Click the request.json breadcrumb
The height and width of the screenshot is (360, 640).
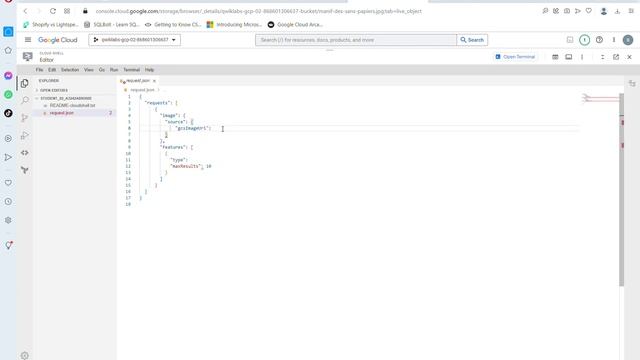(142, 90)
